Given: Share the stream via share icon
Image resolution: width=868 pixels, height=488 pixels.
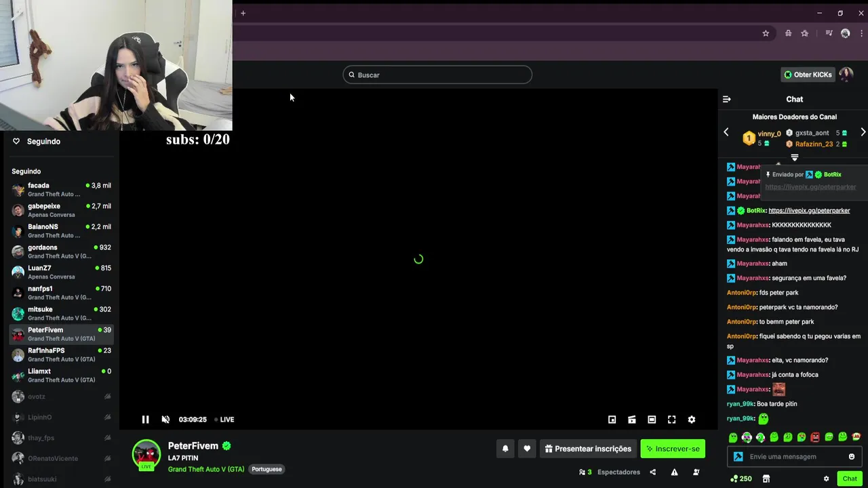Looking at the screenshot, I should (652, 472).
